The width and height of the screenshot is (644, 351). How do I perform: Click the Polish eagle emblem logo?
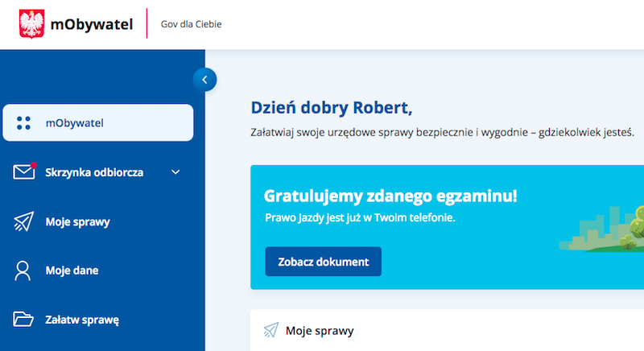[31, 24]
